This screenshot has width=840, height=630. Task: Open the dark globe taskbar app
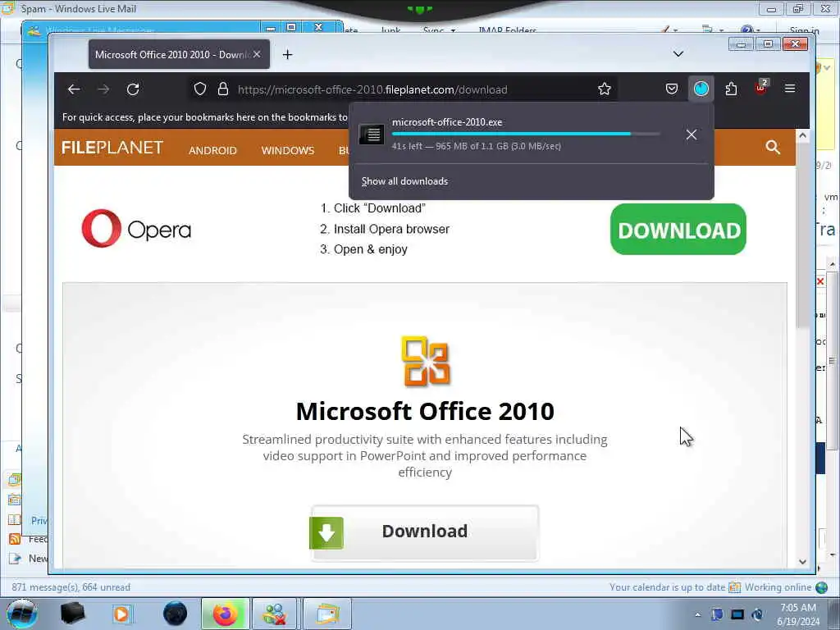(176, 614)
